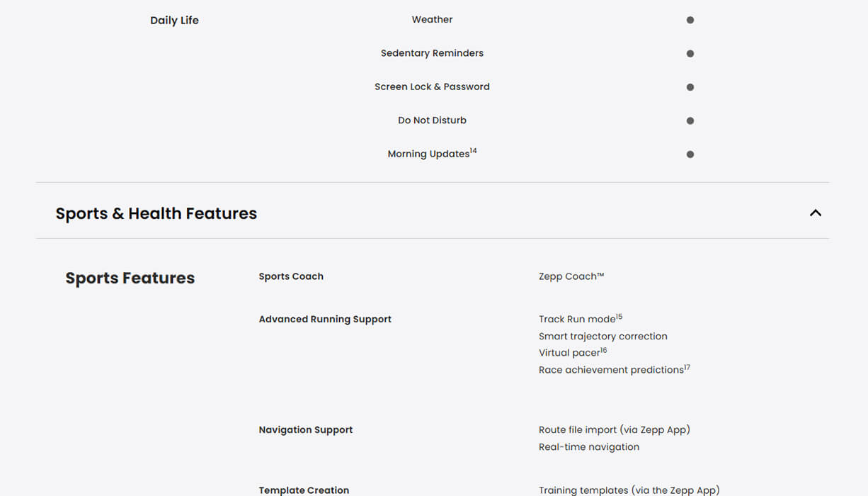Image resolution: width=868 pixels, height=496 pixels.
Task: Click Smart trajectory correction text
Action: click(603, 337)
